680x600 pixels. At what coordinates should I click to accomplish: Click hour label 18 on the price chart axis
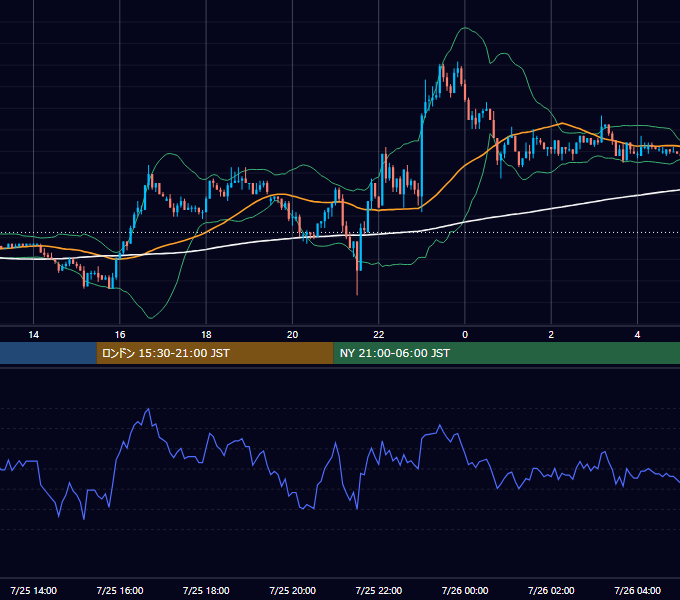pyautogui.click(x=206, y=335)
